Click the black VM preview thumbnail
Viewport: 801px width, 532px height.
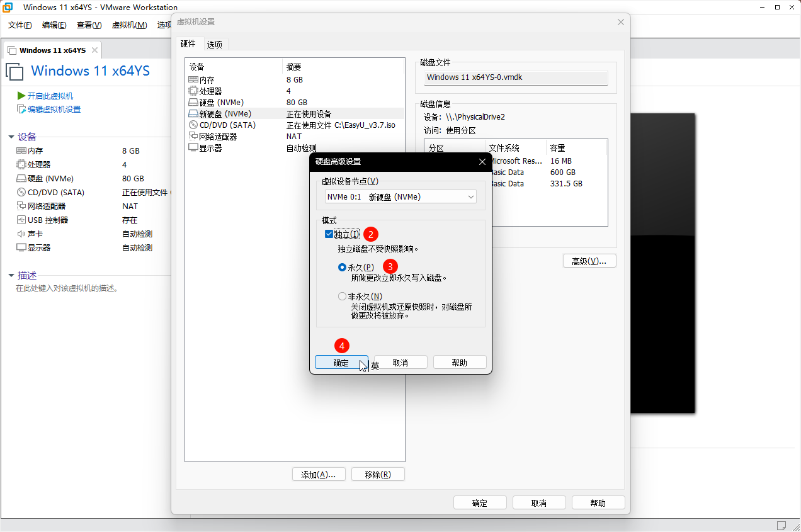[x=663, y=263]
